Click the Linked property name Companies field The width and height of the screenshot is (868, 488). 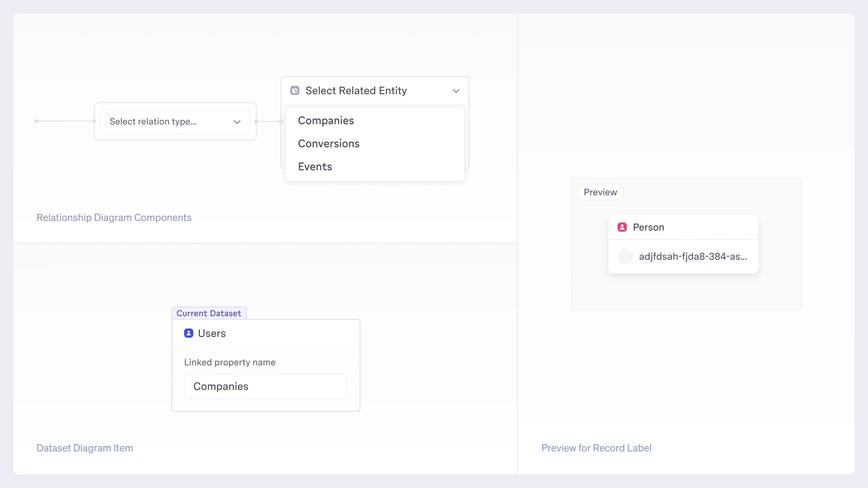pyautogui.click(x=266, y=386)
